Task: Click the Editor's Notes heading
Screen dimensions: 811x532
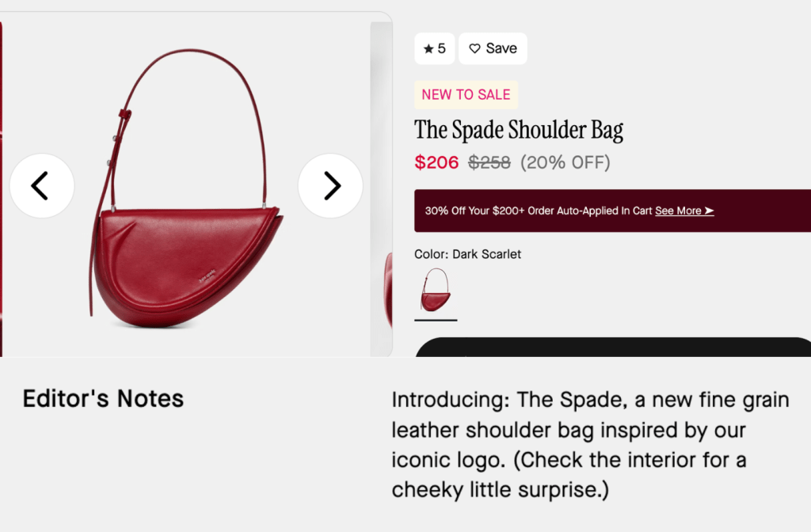Action: pos(103,398)
